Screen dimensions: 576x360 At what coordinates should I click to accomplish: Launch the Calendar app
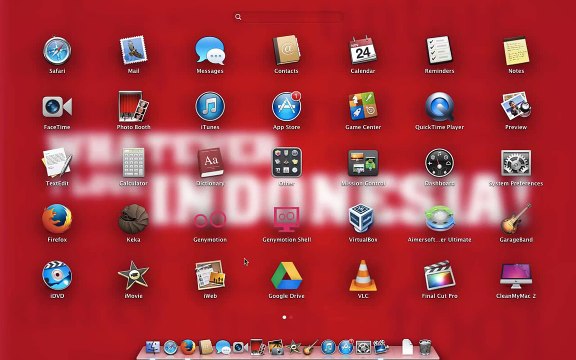coord(363,51)
